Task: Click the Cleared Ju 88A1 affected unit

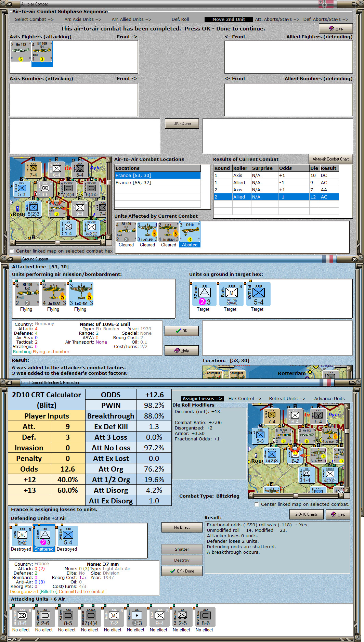Action: [169, 235]
